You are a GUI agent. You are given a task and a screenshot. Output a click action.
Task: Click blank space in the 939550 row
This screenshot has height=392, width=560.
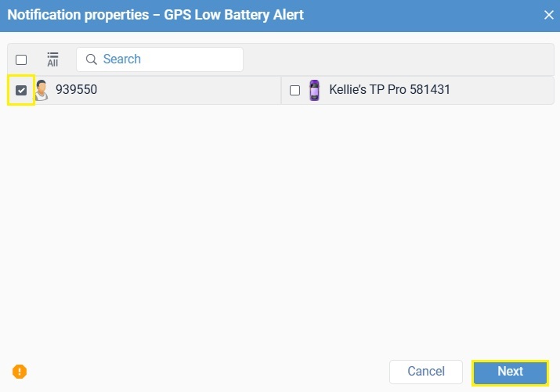click(190, 90)
